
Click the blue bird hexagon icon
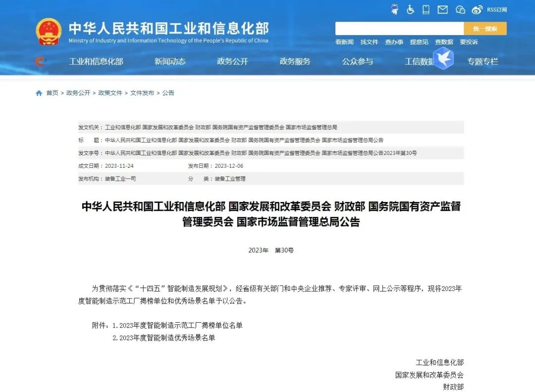coord(443,58)
